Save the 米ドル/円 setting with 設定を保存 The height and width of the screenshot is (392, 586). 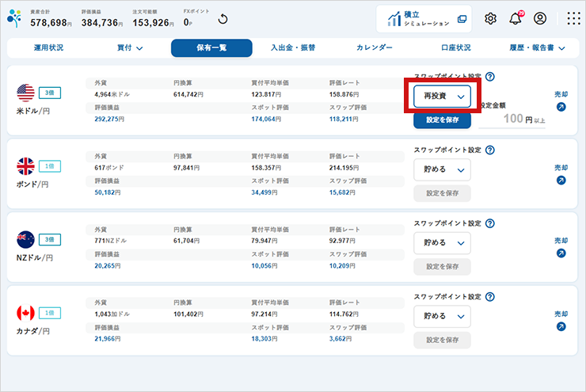click(442, 120)
